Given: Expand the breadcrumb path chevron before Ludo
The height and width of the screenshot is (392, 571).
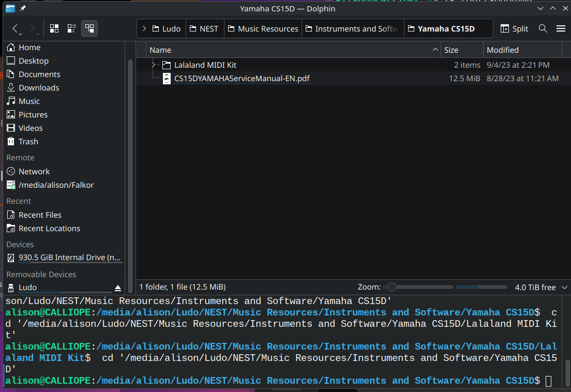Looking at the screenshot, I should (x=144, y=28).
